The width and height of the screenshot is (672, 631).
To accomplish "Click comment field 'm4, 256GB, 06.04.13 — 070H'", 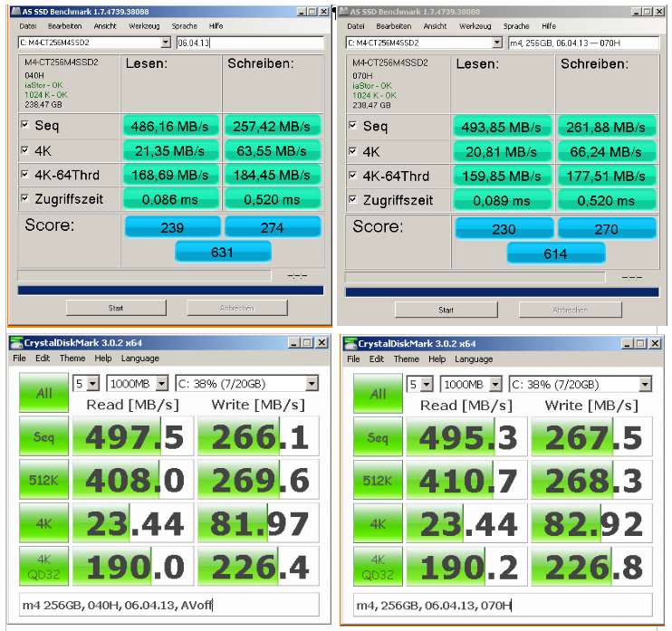I will (583, 43).
